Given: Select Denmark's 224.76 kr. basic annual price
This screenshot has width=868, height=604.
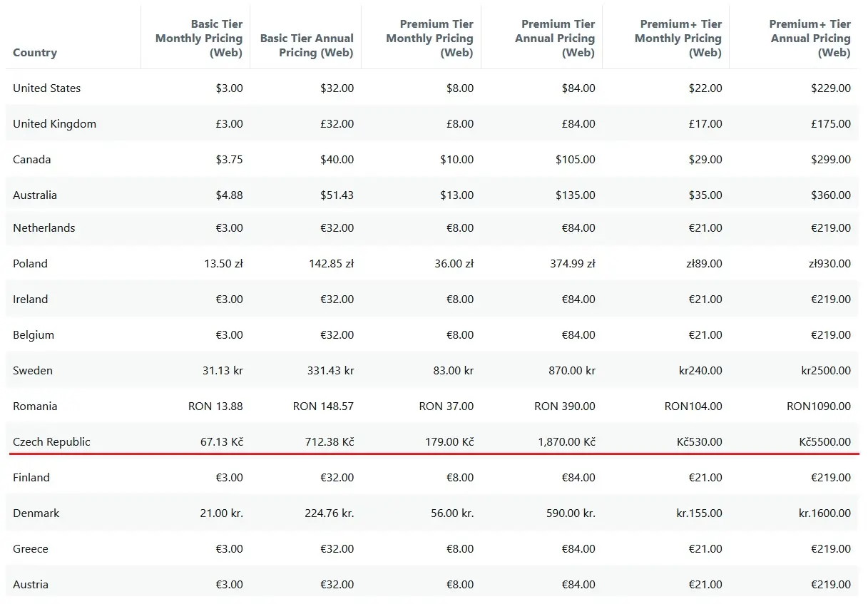Looking at the screenshot, I should [x=329, y=513].
